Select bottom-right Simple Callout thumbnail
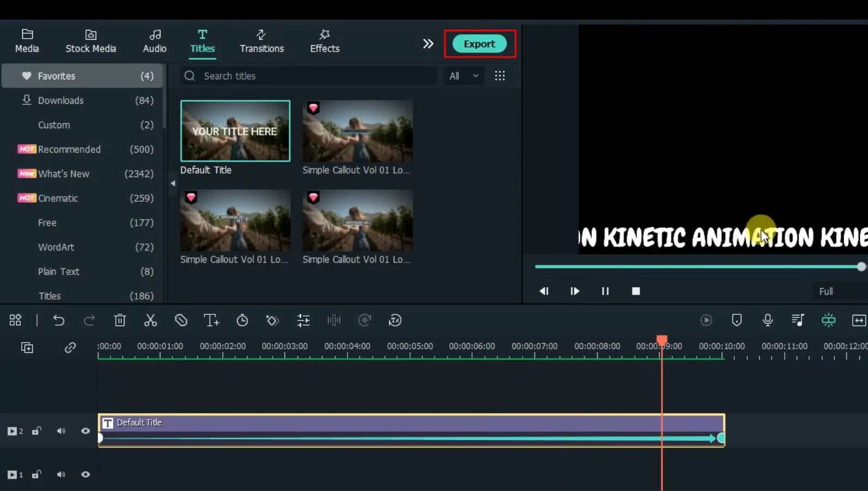The width and height of the screenshot is (868, 491). click(x=357, y=220)
